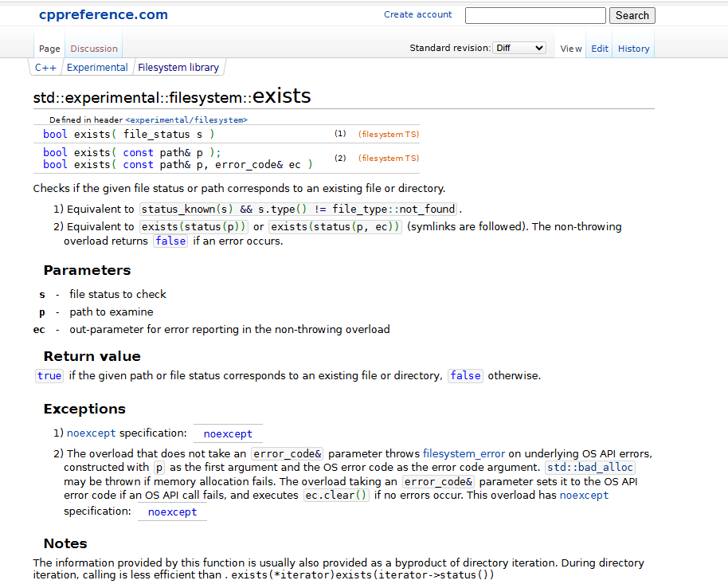728x588 pixels.
Task: Open the std::bad_alloc link
Action: point(590,467)
